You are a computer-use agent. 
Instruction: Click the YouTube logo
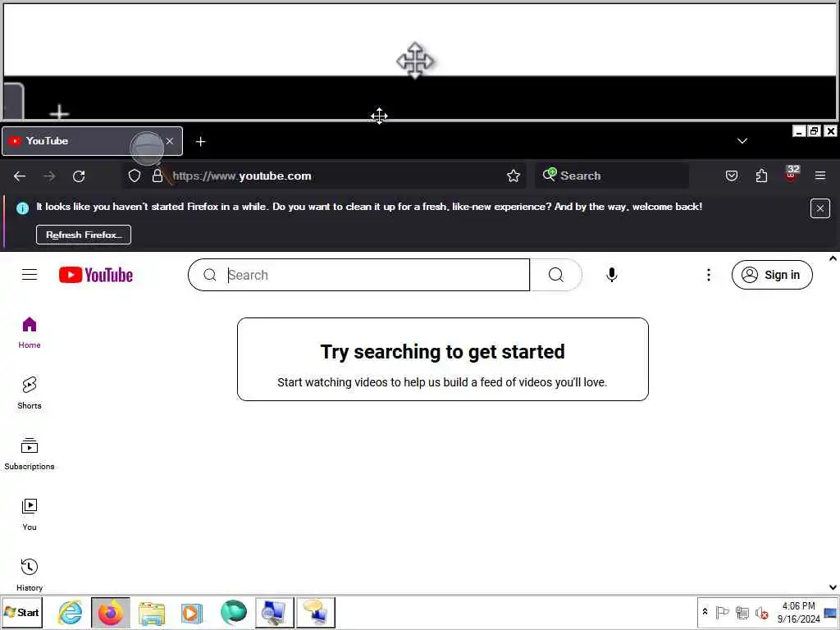96,275
